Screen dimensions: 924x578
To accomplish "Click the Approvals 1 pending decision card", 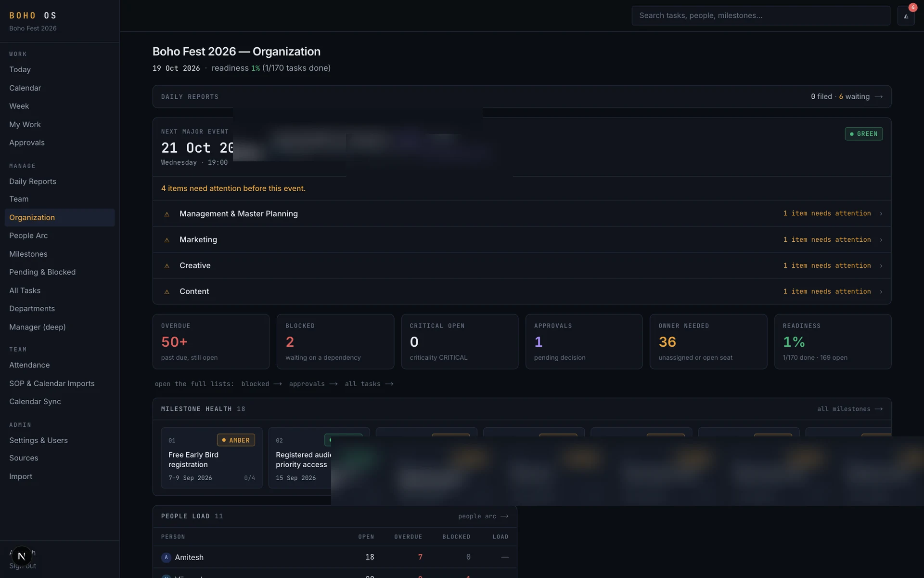I will [x=584, y=342].
